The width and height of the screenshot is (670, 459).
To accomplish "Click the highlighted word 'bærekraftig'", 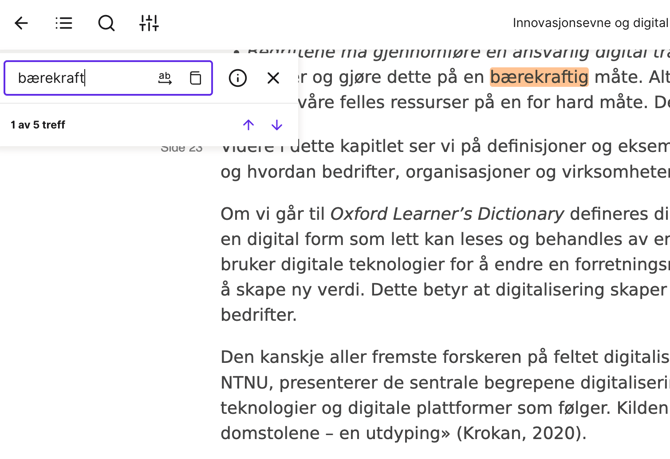I will (x=539, y=77).
